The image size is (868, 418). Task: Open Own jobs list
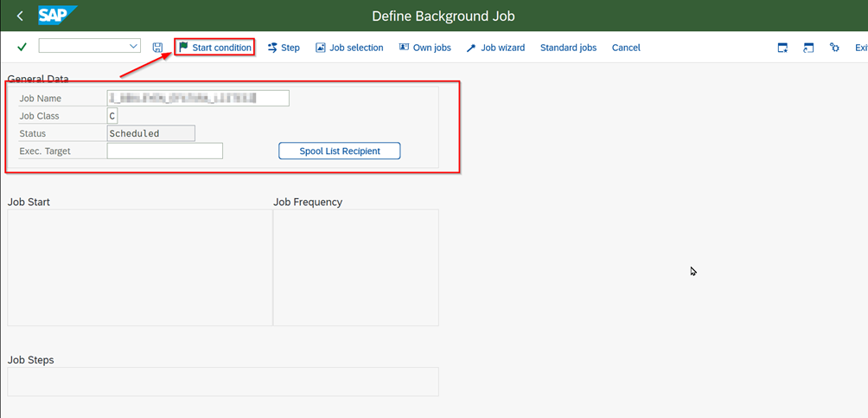coord(424,48)
